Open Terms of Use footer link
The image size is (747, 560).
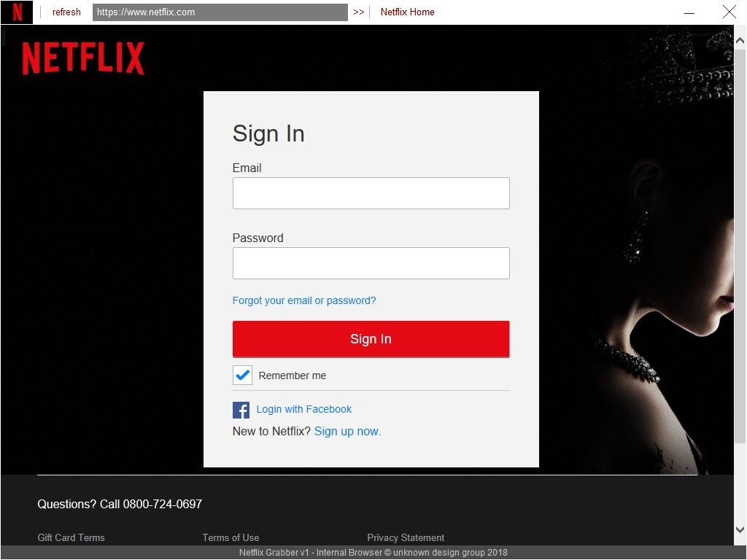(x=231, y=537)
